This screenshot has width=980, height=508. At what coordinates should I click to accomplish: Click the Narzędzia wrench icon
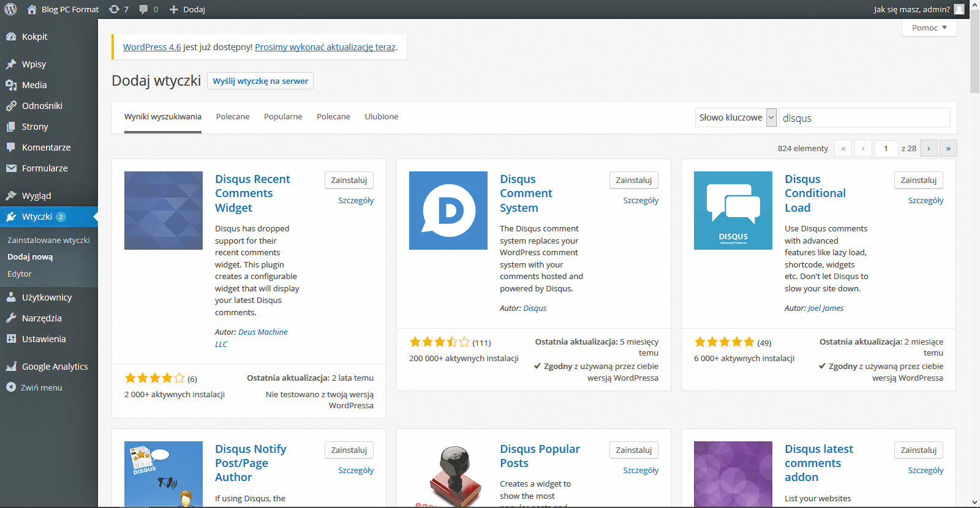11,318
